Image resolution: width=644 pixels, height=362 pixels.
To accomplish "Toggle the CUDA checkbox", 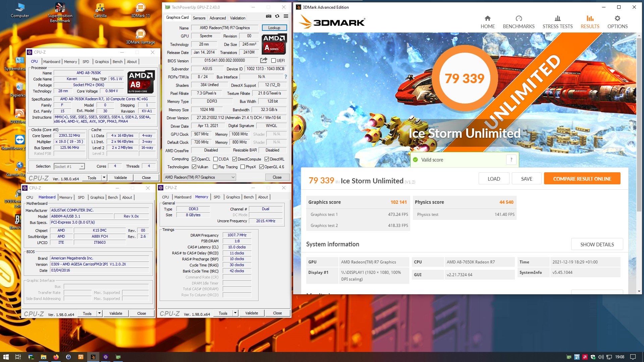I will coord(215,159).
